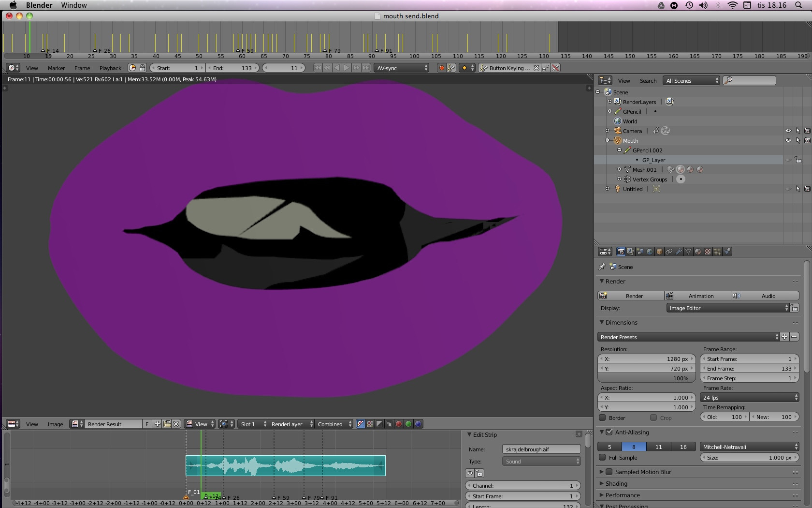The height and width of the screenshot is (508, 812).
Task: Select 16 anti-aliasing samples
Action: [x=683, y=447]
